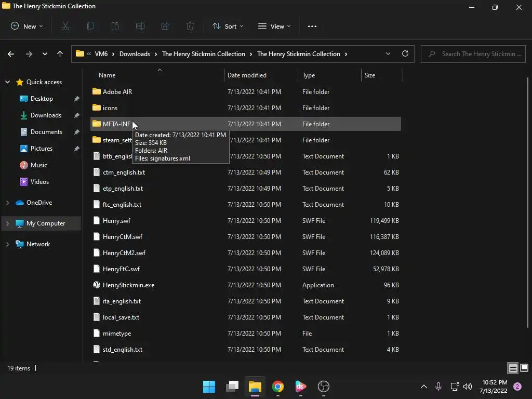Click the microphone tray icon
The width and height of the screenshot is (532, 399).
click(x=438, y=387)
